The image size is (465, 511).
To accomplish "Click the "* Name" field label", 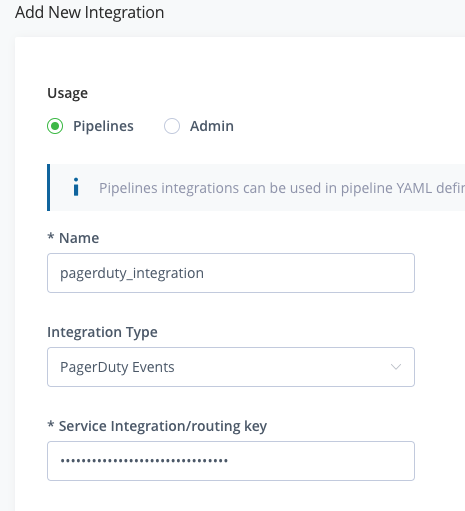I will click(x=73, y=238).
